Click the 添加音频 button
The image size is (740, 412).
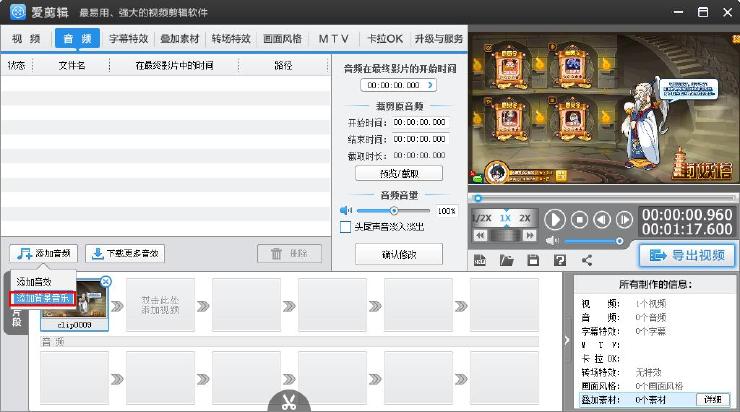(x=43, y=254)
